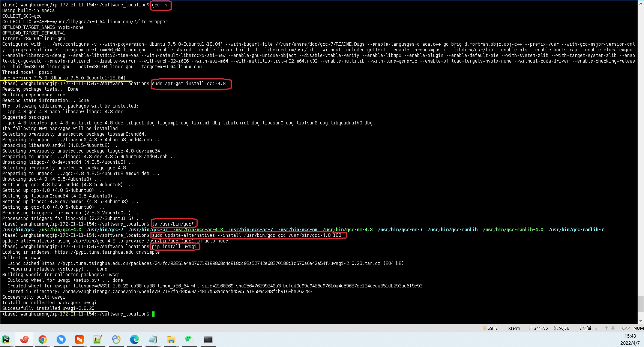The image size is (644, 347).
Task: Open File Explorer from the taskbar
Action: 171,340
